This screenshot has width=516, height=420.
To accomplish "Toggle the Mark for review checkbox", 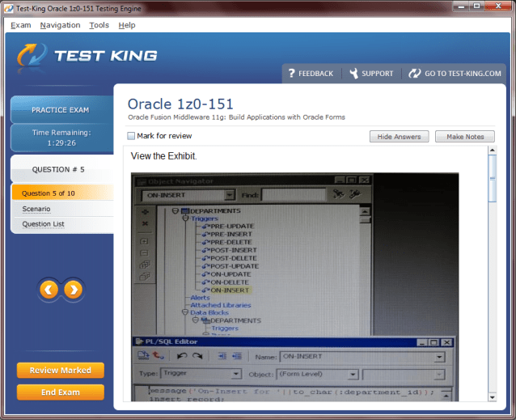I will [x=131, y=136].
